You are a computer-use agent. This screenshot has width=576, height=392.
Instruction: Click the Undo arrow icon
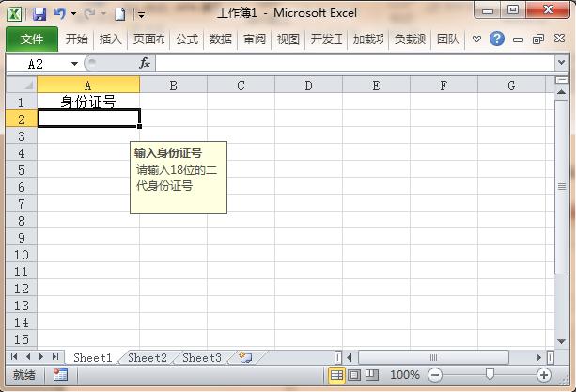click(59, 14)
